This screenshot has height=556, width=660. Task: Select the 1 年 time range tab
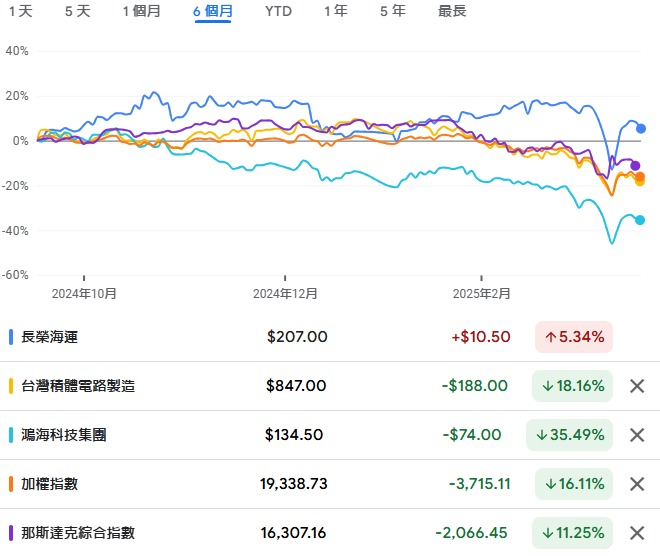click(336, 11)
